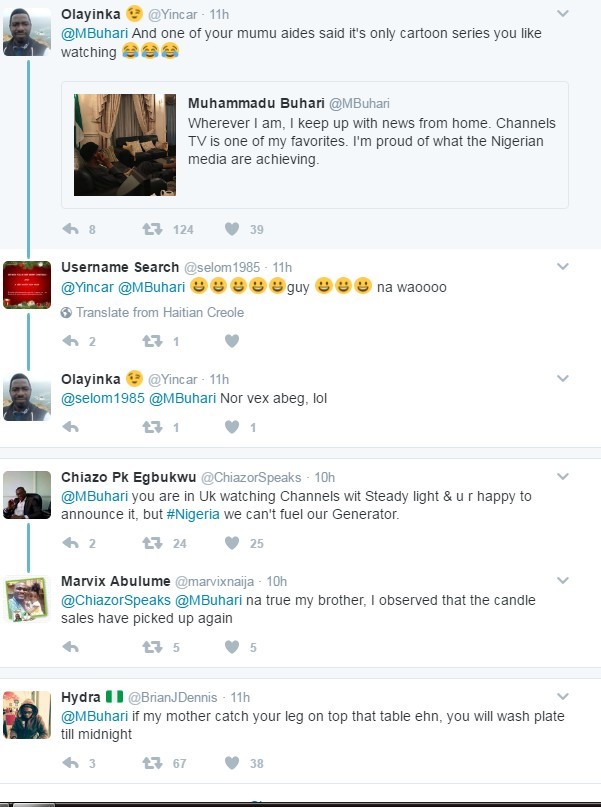Click Translate from Haitian Creole link
The width and height of the screenshot is (601, 807).
(x=160, y=312)
